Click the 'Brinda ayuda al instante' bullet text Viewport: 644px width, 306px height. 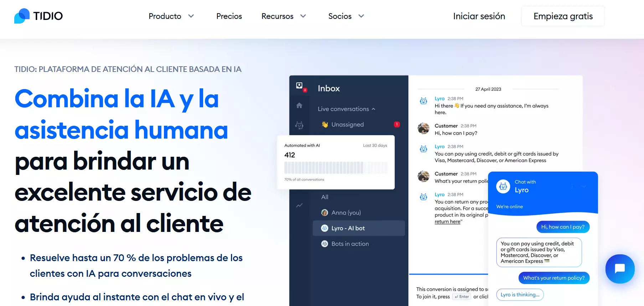(x=137, y=297)
